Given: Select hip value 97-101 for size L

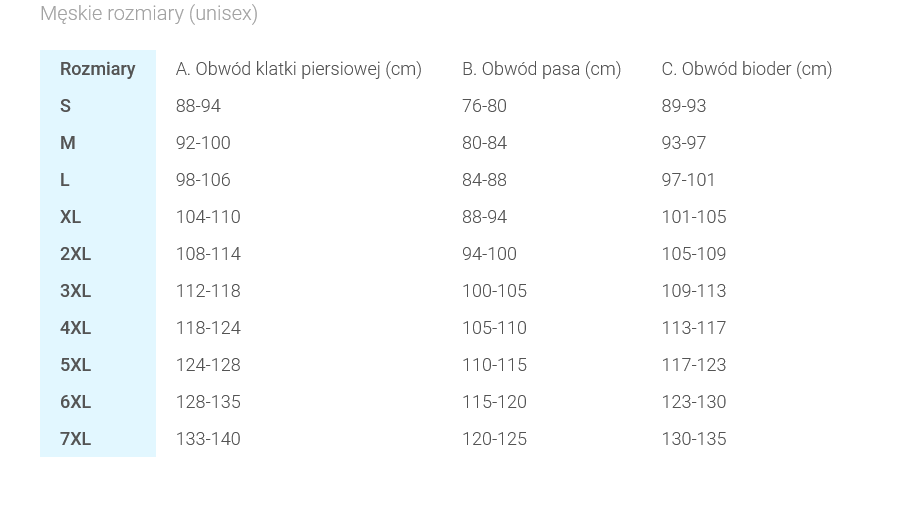Looking at the screenshot, I should (x=688, y=180).
